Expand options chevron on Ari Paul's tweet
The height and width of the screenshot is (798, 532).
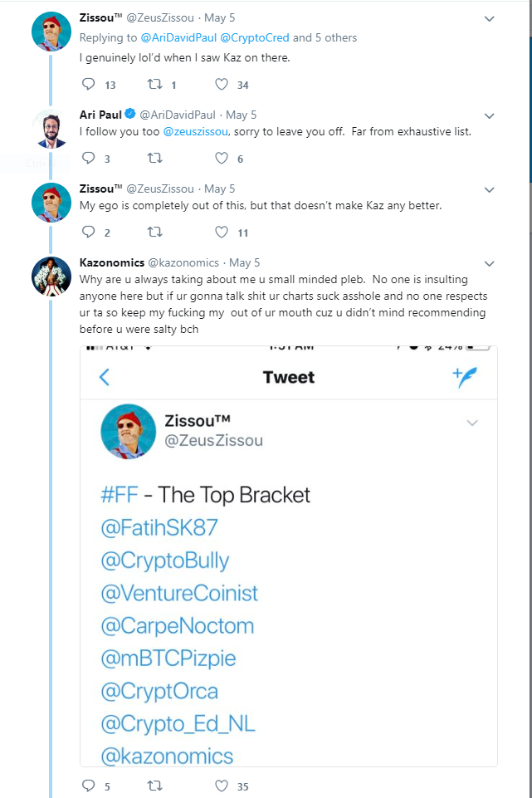489,115
